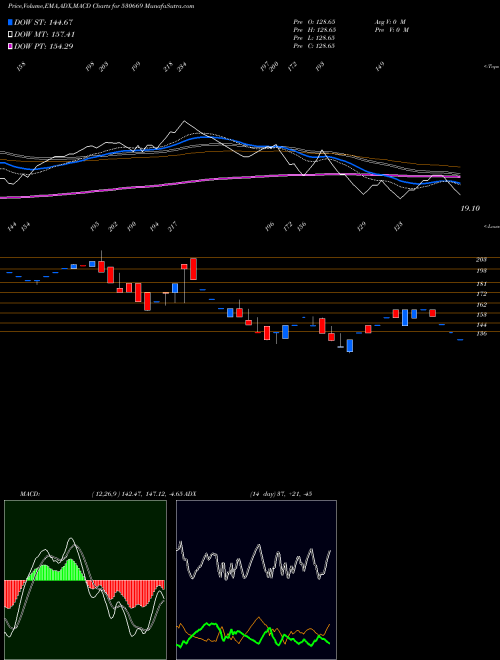Open the ADX indicator panel

point(256,580)
